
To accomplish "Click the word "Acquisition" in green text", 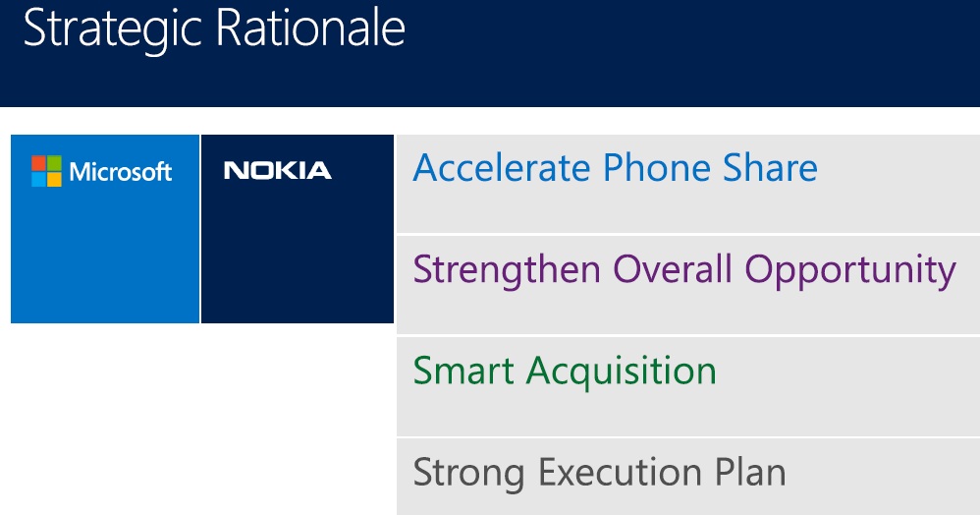I will 622,371.
